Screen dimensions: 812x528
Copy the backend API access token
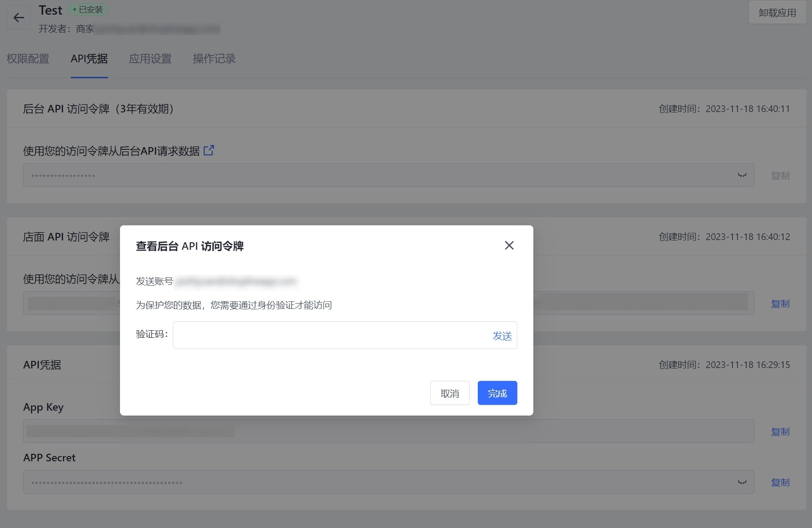click(780, 176)
